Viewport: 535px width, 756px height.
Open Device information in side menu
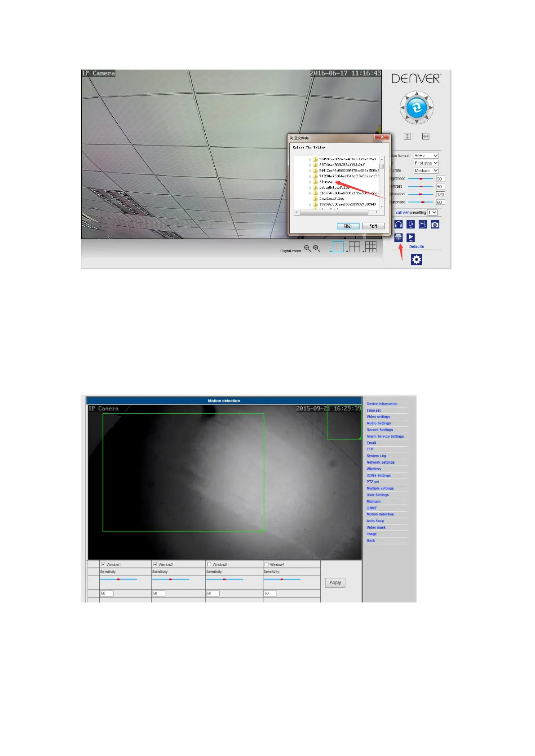[382, 404]
